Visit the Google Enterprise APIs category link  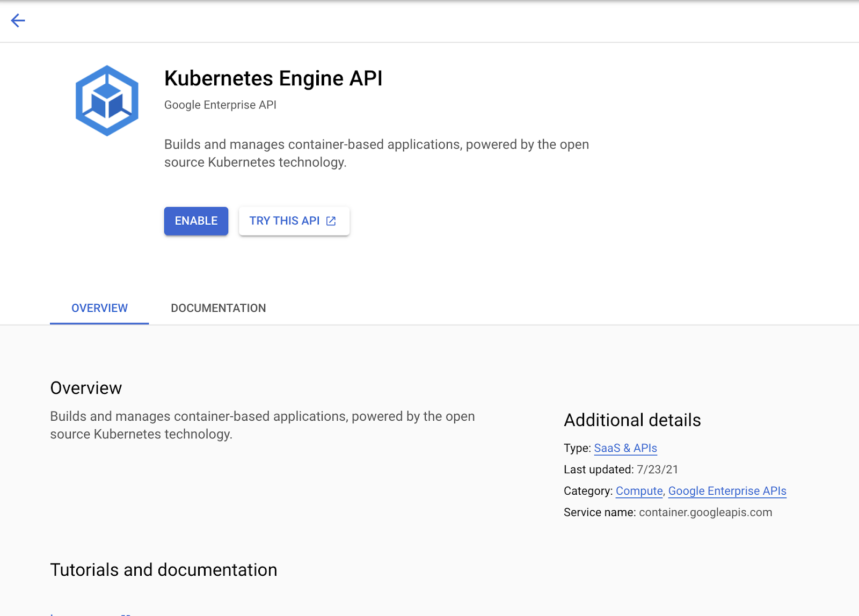[x=727, y=491]
